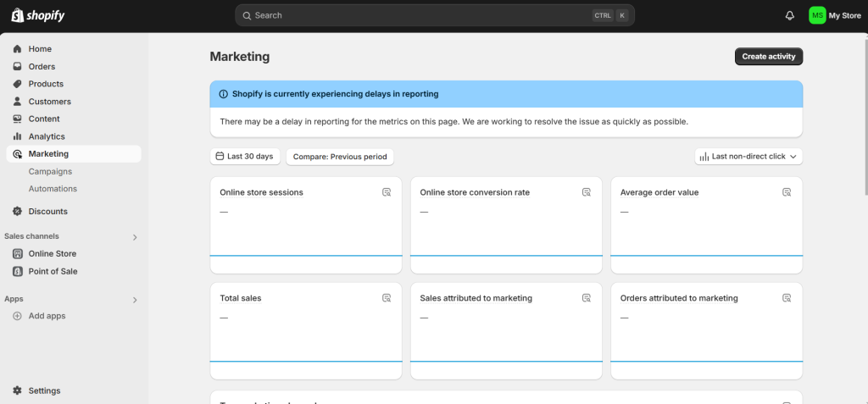Open report icon on Sales attributed to marketing card

pyautogui.click(x=586, y=298)
